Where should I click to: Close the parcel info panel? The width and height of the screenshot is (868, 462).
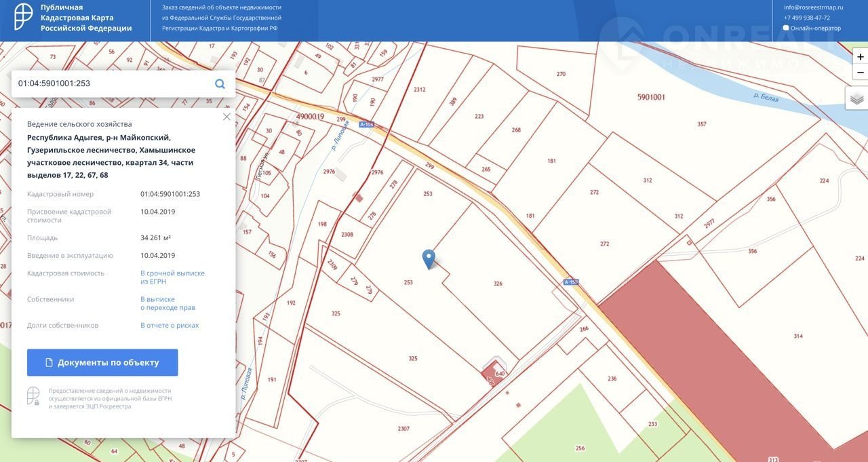click(226, 117)
